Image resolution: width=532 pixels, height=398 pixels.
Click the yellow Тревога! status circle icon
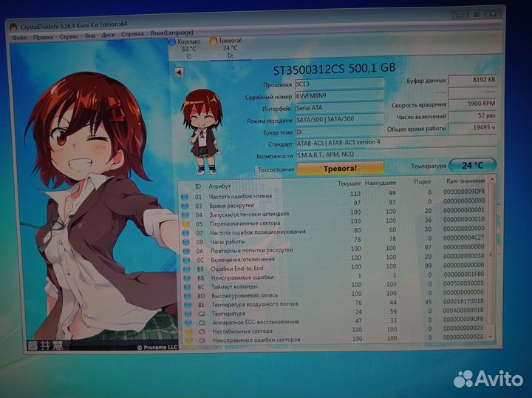[213, 41]
